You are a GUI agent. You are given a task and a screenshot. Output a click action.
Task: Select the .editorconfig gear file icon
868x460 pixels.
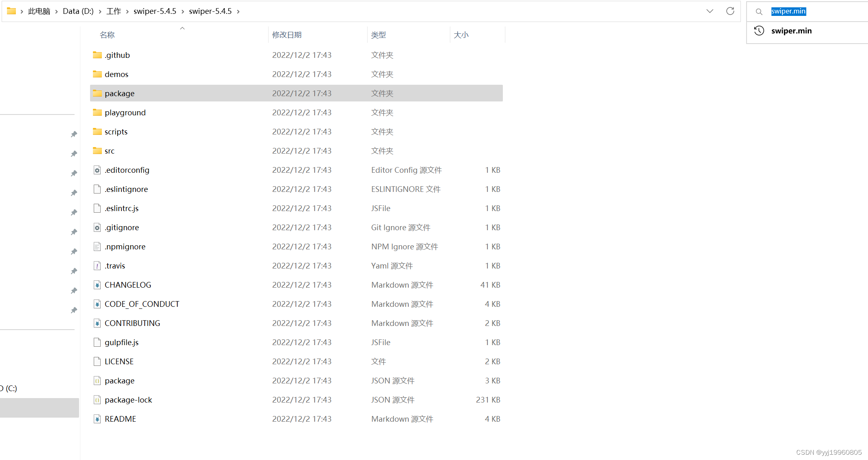(x=97, y=170)
